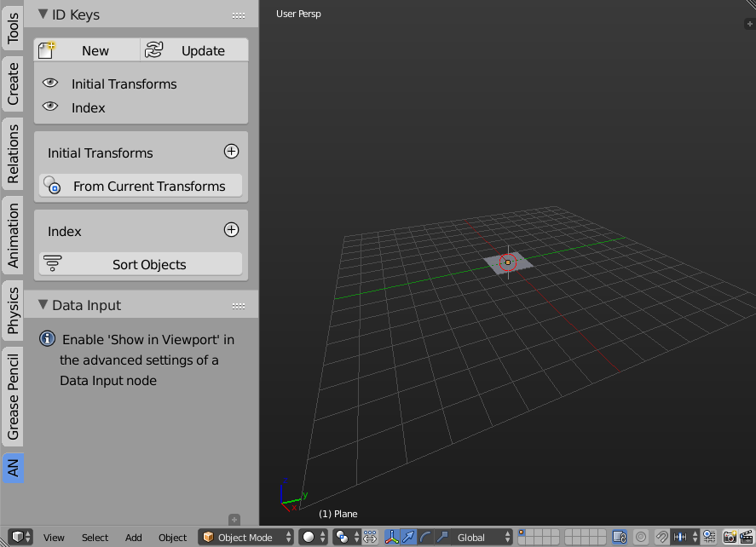Click the axis orientation gizmo in the corner
The height and width of the screenshot is (547, 756).
[x=293, y=495]
